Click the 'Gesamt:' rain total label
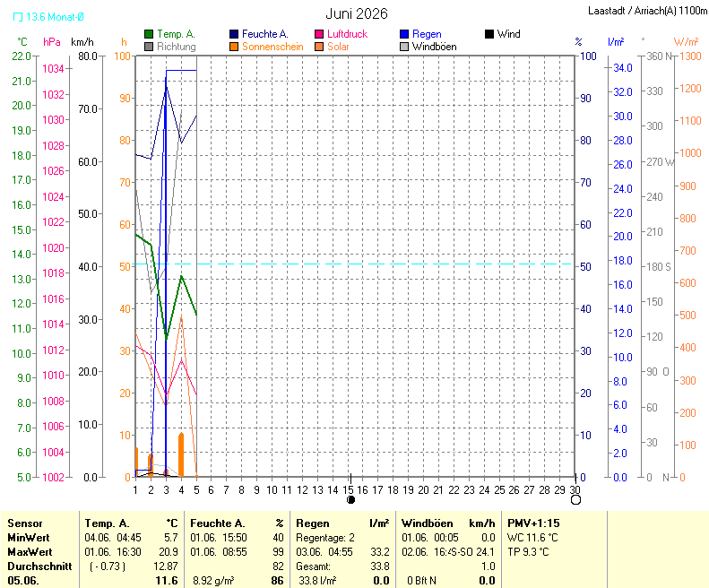 (313, 566)
